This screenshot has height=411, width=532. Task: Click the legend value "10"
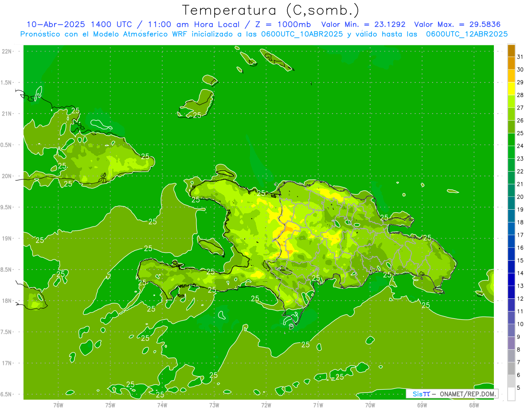tap(520, 324)
